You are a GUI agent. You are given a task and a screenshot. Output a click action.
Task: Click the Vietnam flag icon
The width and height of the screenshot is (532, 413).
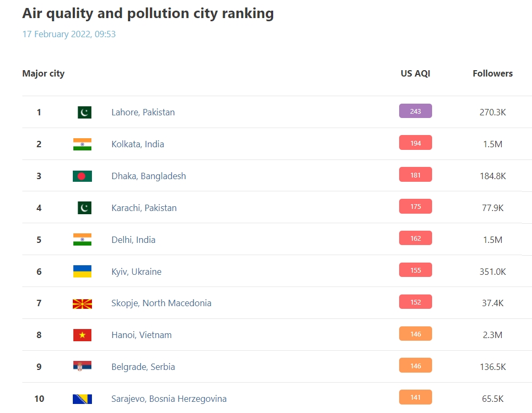point(82,335)
